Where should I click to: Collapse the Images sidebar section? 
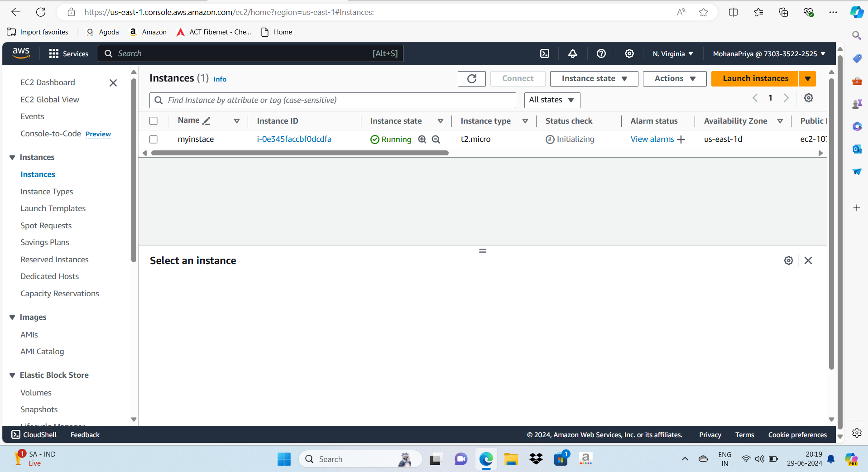click(x=12, y=318)
